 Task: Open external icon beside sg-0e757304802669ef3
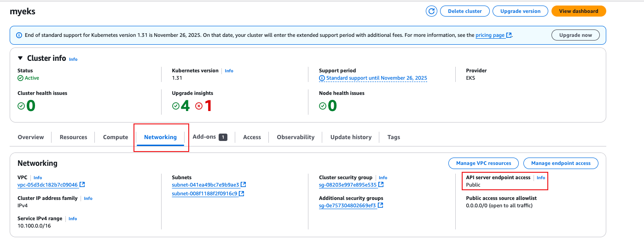coord(380,205)
